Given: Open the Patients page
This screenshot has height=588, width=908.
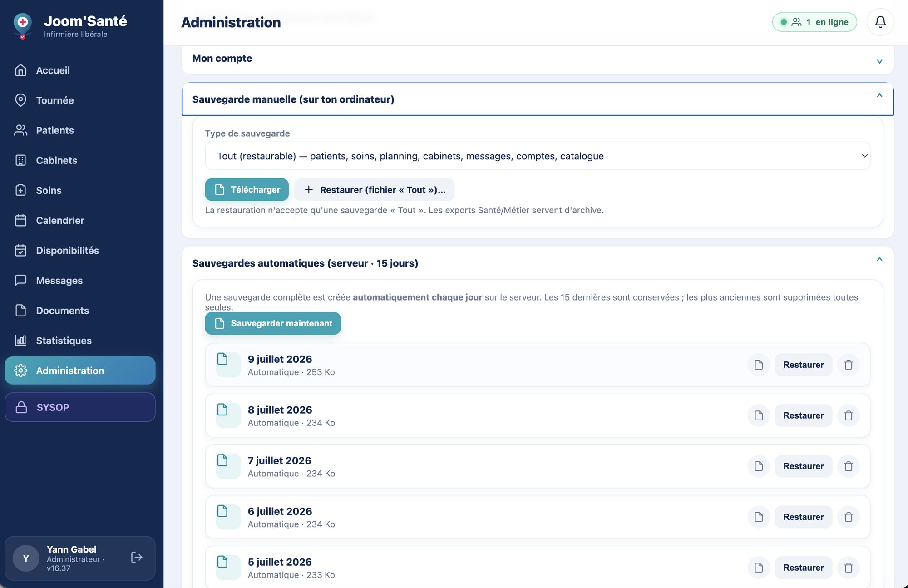Looking at the screenshot, I should click(x=80, y=130).
